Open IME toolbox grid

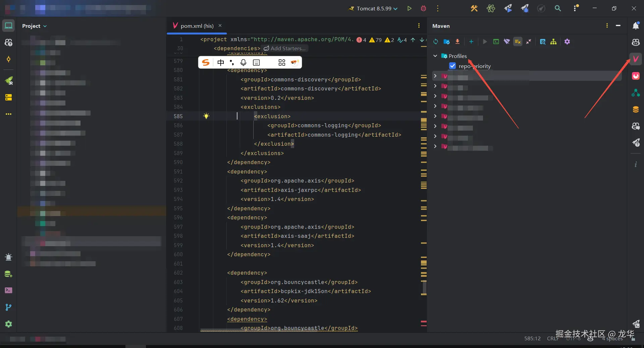click(x=282, y=62)
